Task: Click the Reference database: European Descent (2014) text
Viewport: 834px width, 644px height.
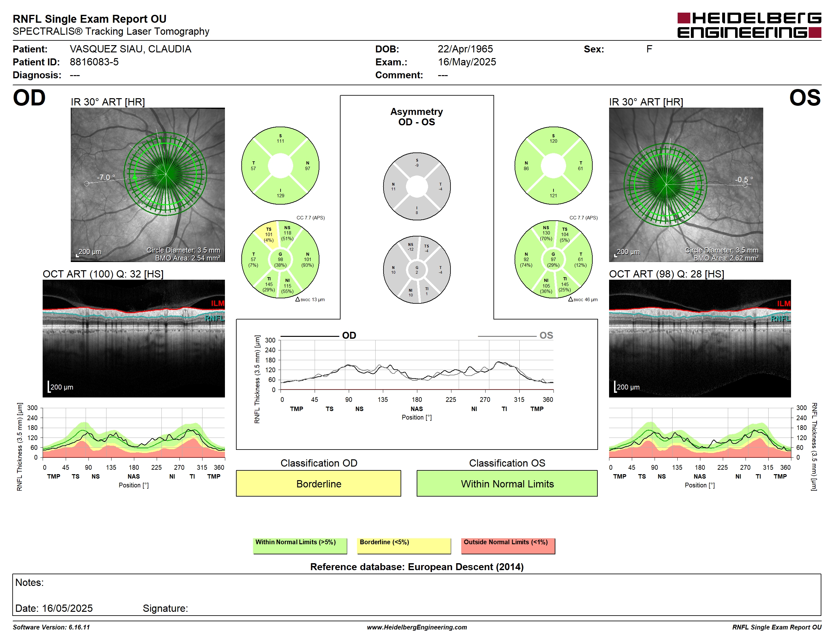Action: [x=417, y=567]
